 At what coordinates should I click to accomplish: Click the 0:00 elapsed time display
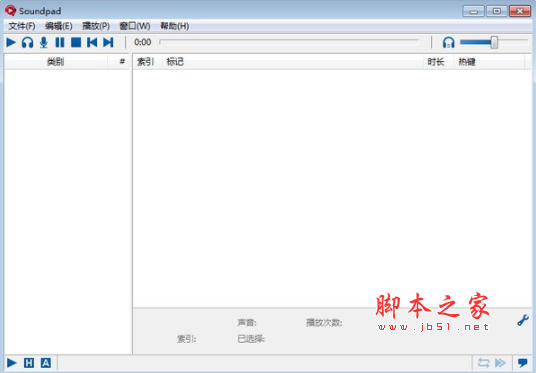[143, 42]
